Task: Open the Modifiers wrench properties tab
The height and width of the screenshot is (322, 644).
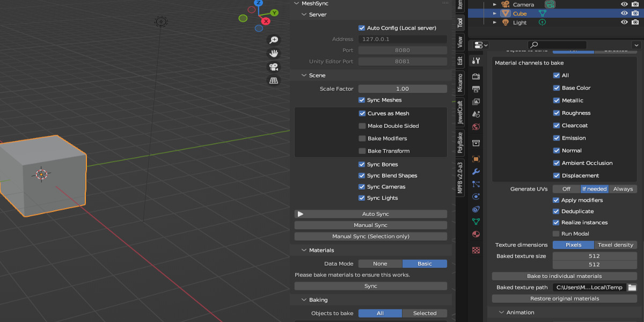Action: coord(475,172)
